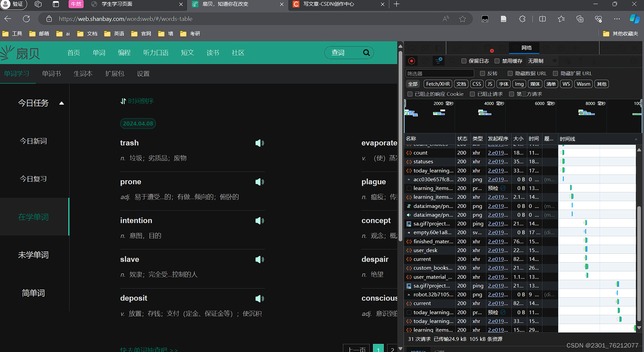644x352 pixels.
Task: Add this page to favorites star
Action: point(462,19)
